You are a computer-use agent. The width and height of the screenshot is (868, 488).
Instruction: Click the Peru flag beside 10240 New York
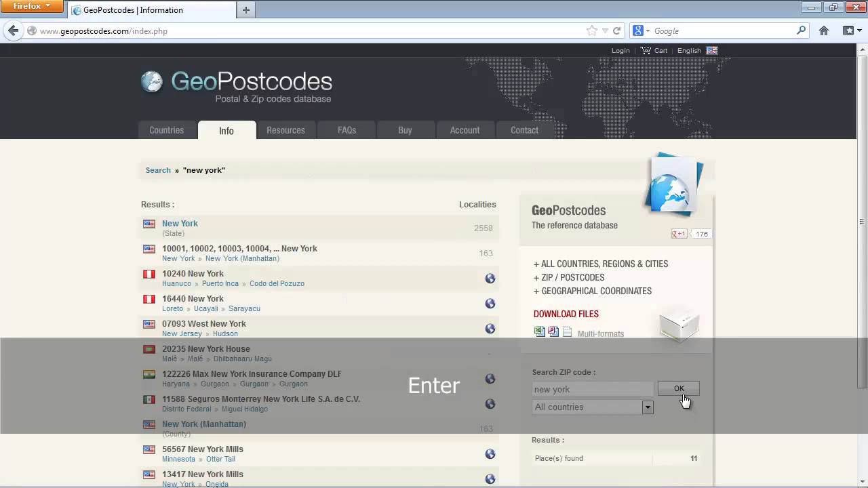149,274
